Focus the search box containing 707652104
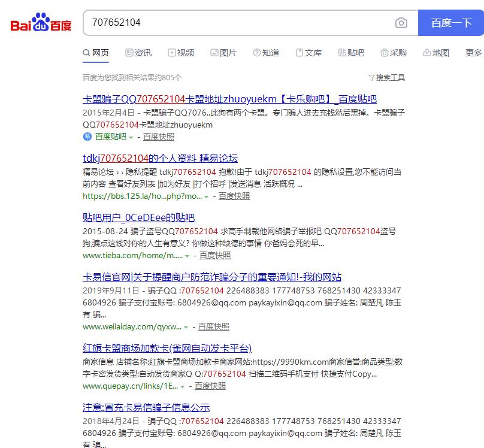 [250, 23]
